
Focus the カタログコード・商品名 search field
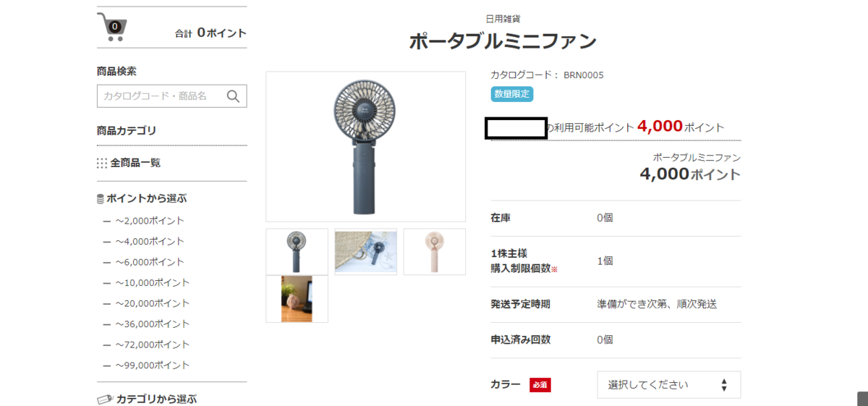click(x=171, y=96)
